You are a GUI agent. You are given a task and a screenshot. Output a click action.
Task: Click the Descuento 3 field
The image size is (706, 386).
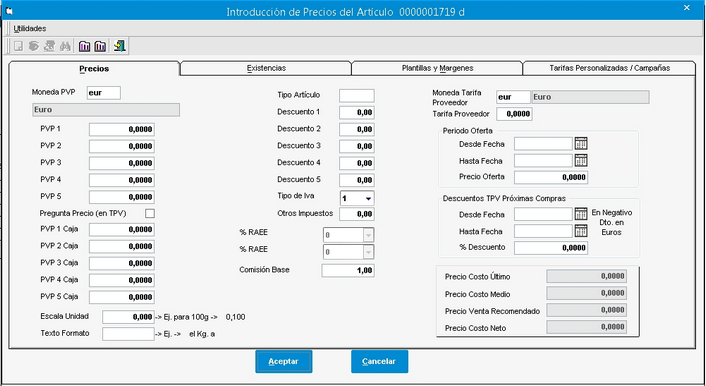pyautogui.click(x=357, y=146)
